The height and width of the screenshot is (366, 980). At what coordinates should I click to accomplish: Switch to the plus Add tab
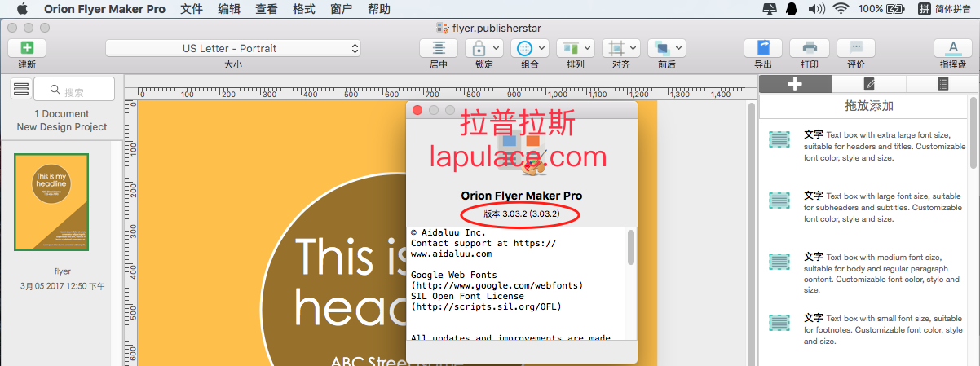pos(795,84)
